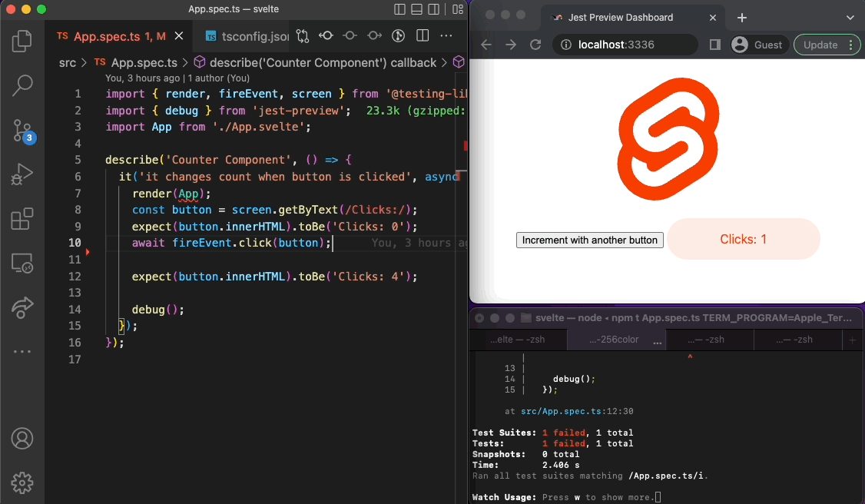The width and height of the screenshot is (865, 504).
Task: Open VS Code settings via the gear icon
Action: pyautogui.click(x=22, y=482)
